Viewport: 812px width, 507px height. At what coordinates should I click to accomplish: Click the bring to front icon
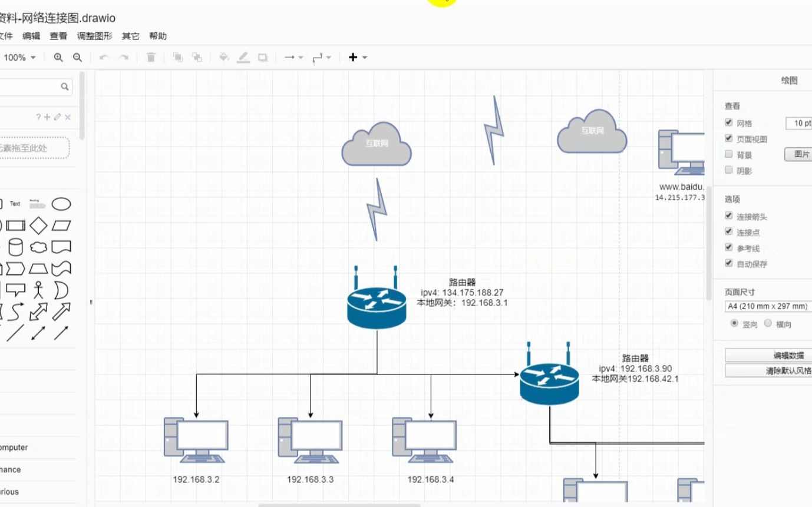(178, 57)
